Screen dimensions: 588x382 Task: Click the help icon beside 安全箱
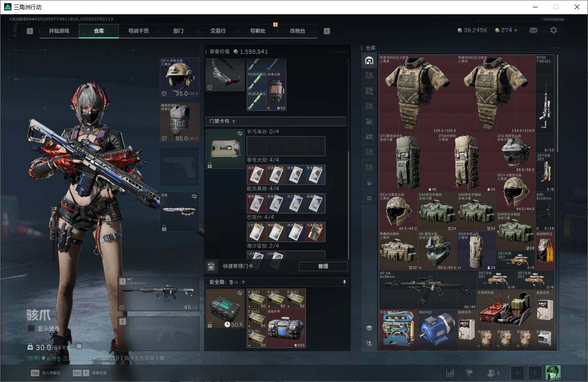click(x=243, y=282)
